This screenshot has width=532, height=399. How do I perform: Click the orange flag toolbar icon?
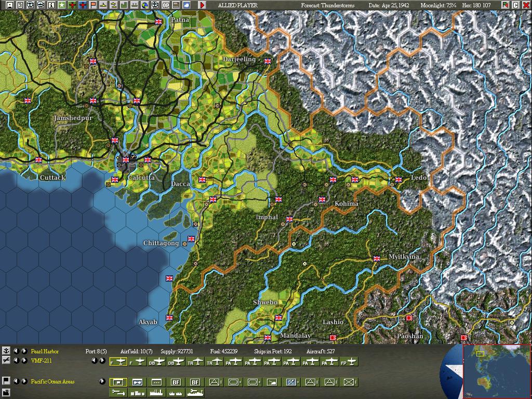[x=93, y=5]
